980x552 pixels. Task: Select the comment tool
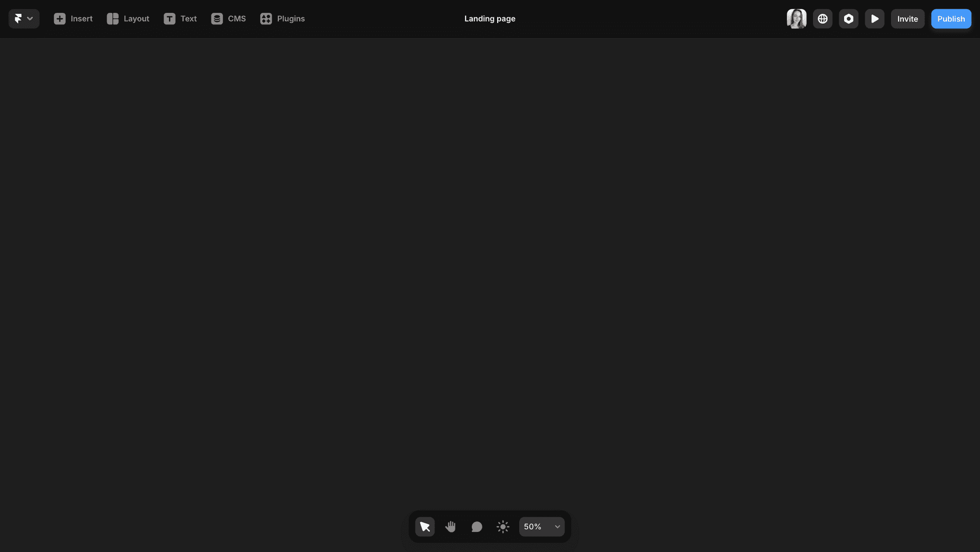pos(476,527)
